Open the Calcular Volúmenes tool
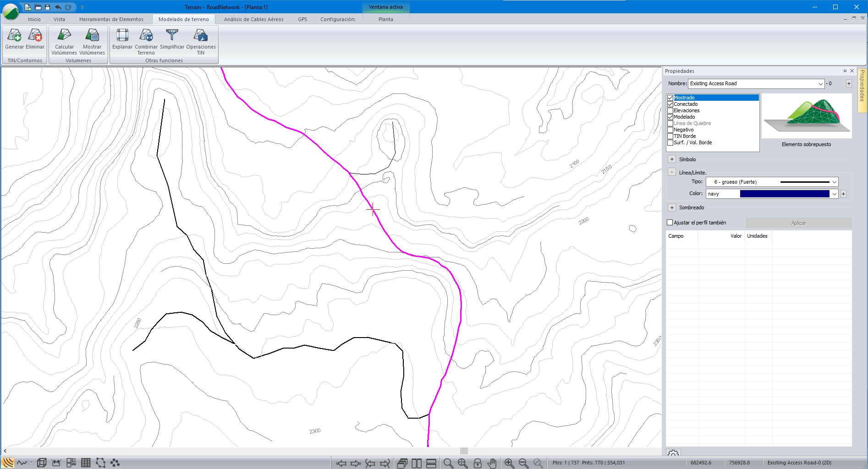868x469 pixels. 64,41
